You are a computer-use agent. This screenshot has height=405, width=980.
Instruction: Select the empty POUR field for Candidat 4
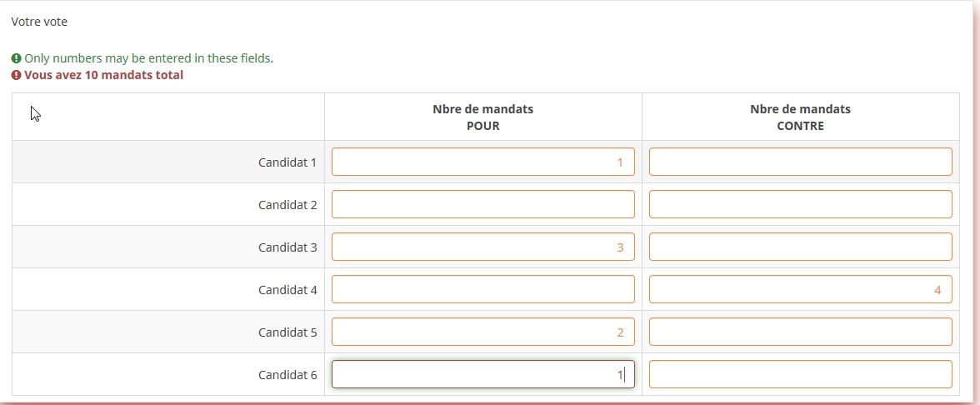pos(482,289)
